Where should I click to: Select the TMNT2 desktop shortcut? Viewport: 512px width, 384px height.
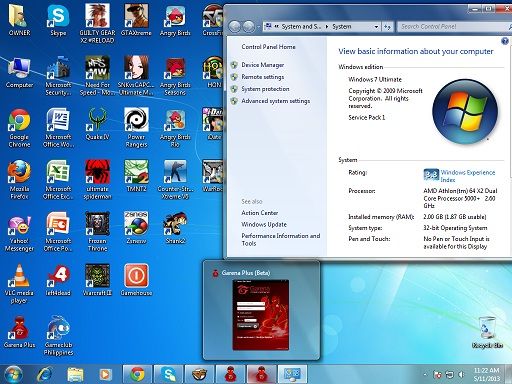pos(136,176)
